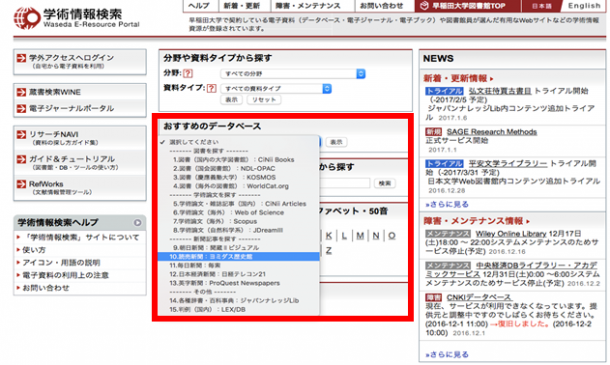Click さらに見る under 障害・メンテナンス情報

click(x=447, y=354)
